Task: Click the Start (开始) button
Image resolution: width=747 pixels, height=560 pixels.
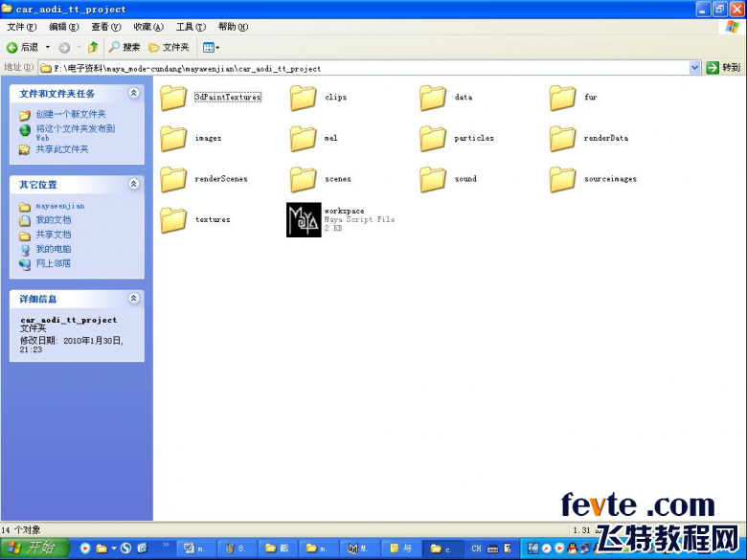Action: pyautogui.click(x=34, y=549)
